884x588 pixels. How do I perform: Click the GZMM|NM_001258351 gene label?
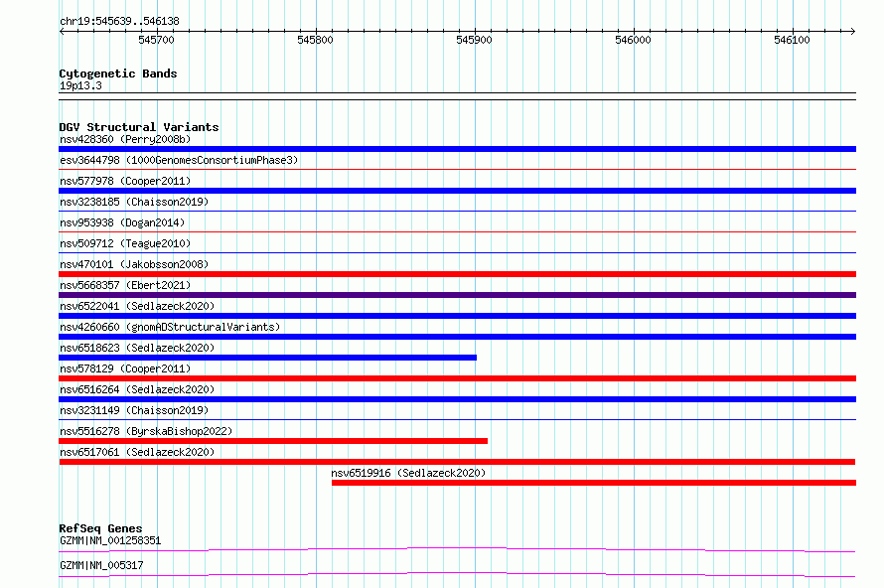[110, 540]
